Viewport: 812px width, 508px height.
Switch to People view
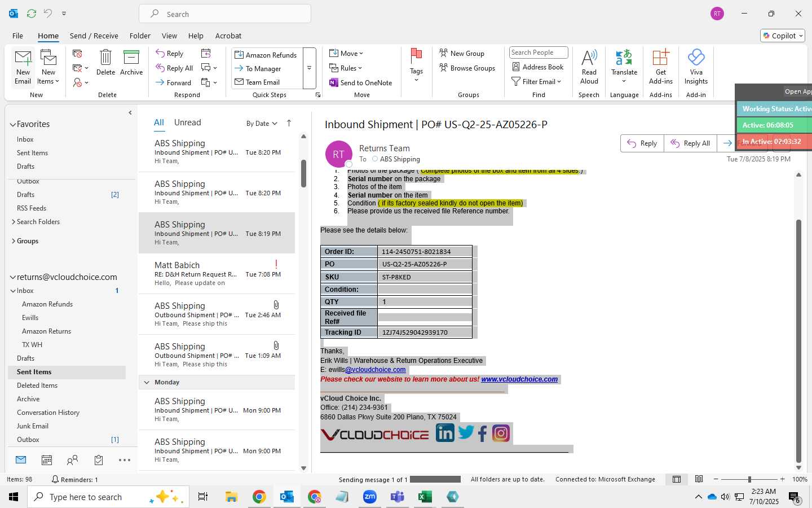(73, 460)
